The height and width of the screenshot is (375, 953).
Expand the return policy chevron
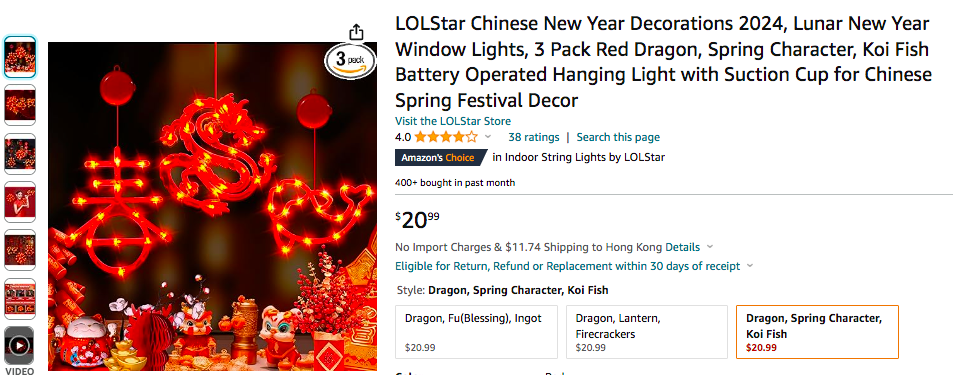(x=750, y=266)
